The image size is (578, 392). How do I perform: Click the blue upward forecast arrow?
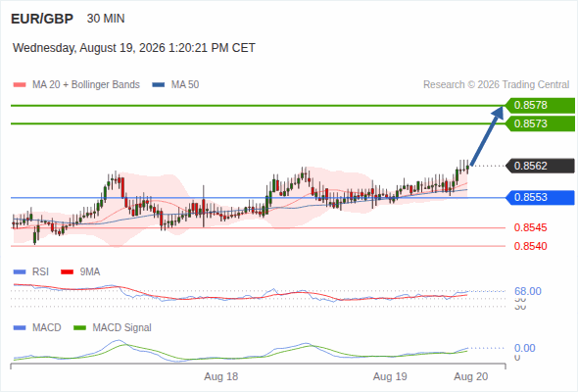[487, 135]
